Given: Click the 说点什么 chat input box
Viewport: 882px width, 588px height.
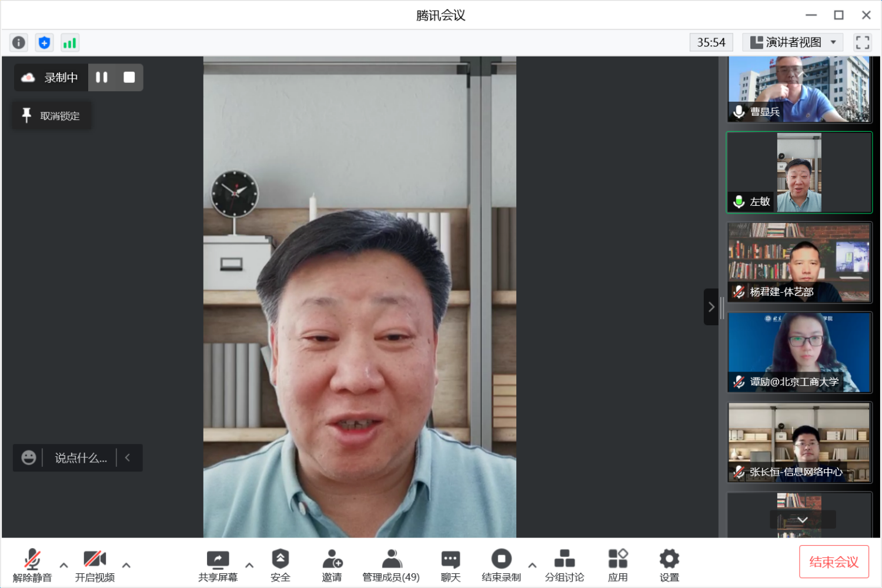Looking at the screenshot, I should click(x=81, y=458).
